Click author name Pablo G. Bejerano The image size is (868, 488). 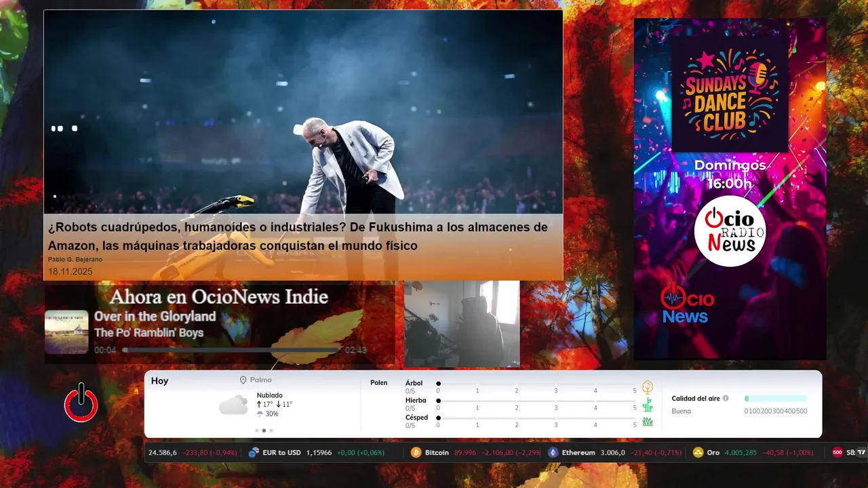[75, 260]
